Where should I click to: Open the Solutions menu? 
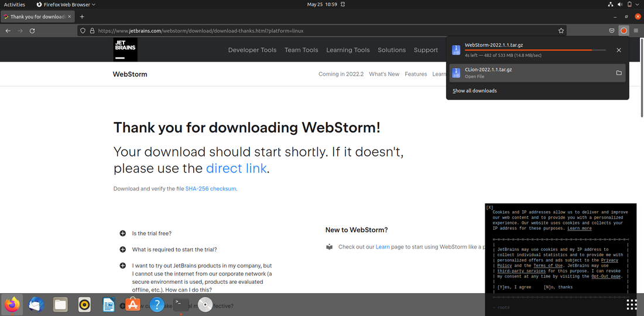pyautogui.click(x=392, y=50)
